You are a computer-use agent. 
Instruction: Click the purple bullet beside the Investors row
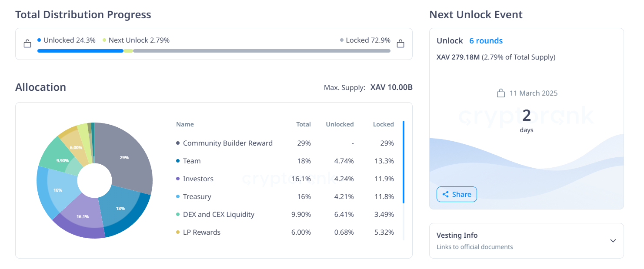coord(177,179)
